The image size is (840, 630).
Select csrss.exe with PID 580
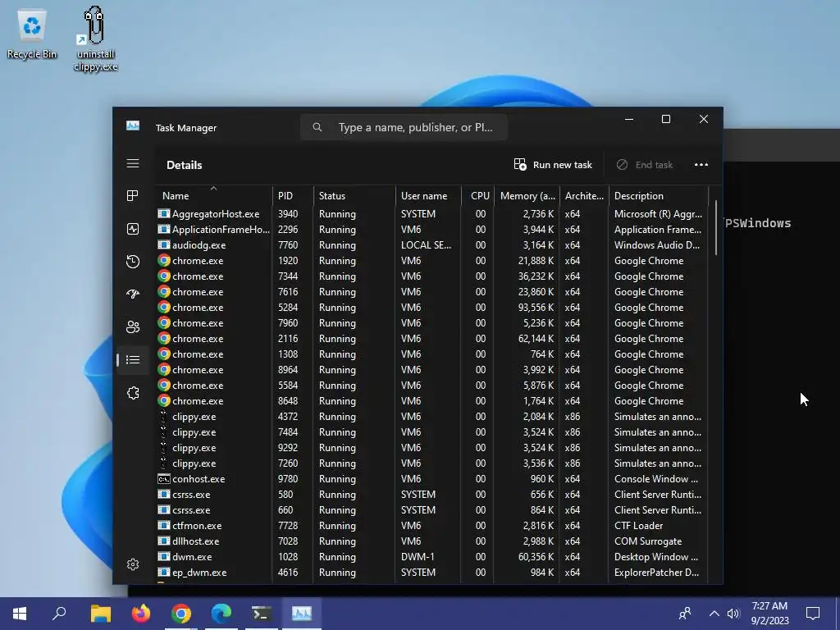click(x=431, y=495)
